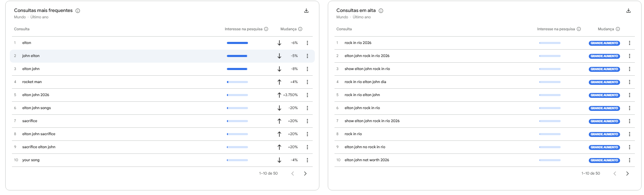Open more options for elton john net worth 2026
This screenshot has height=195, width=644.
pyautogui.click(x=630, y=160)
